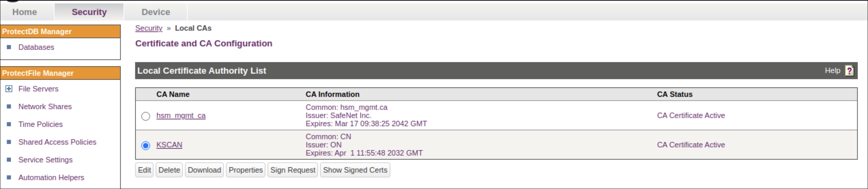The width and height of the screenshot is (868, 189).
Task: Expand the File Servers tree node
Action: [9, 89]
